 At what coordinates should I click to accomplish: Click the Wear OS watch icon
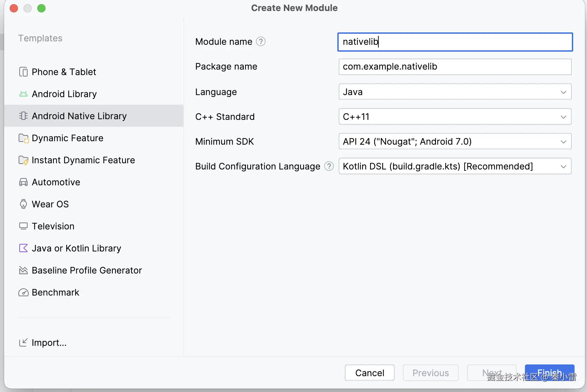coord(23,204)
